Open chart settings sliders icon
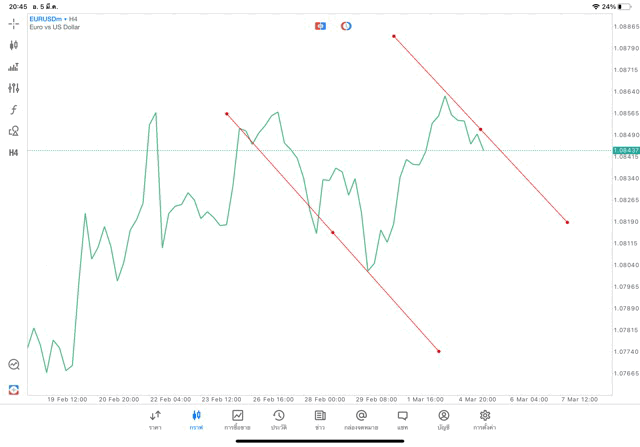This screenshot has height=447, width=640. click(14, 88)
